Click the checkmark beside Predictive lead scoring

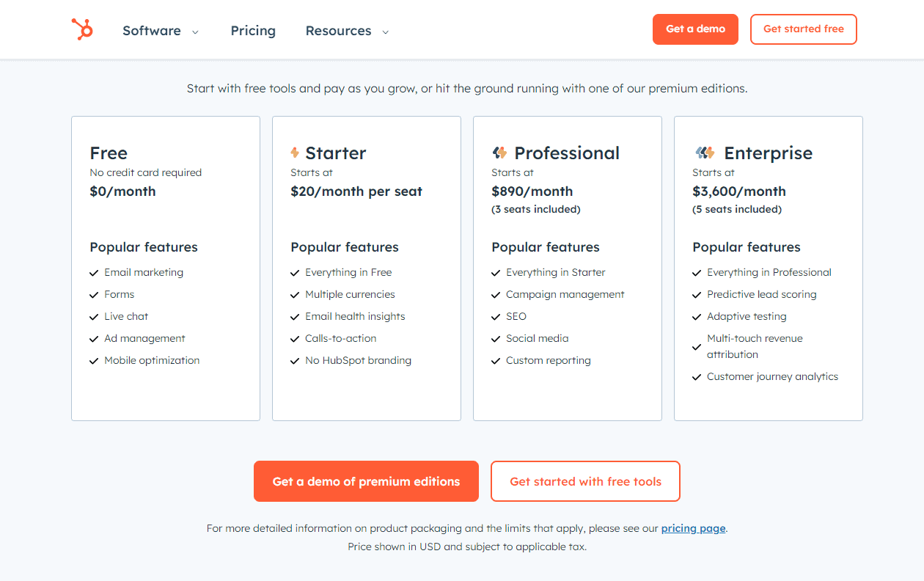(x=697, y=295)
